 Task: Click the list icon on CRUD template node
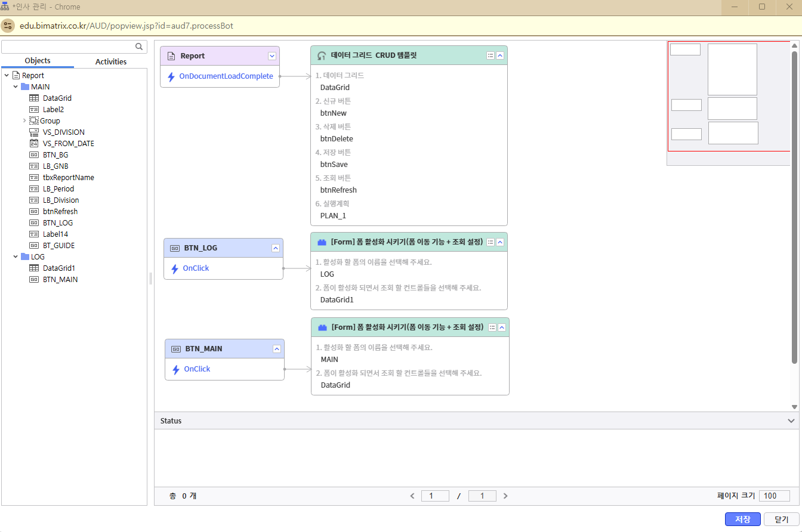[491, 55]
